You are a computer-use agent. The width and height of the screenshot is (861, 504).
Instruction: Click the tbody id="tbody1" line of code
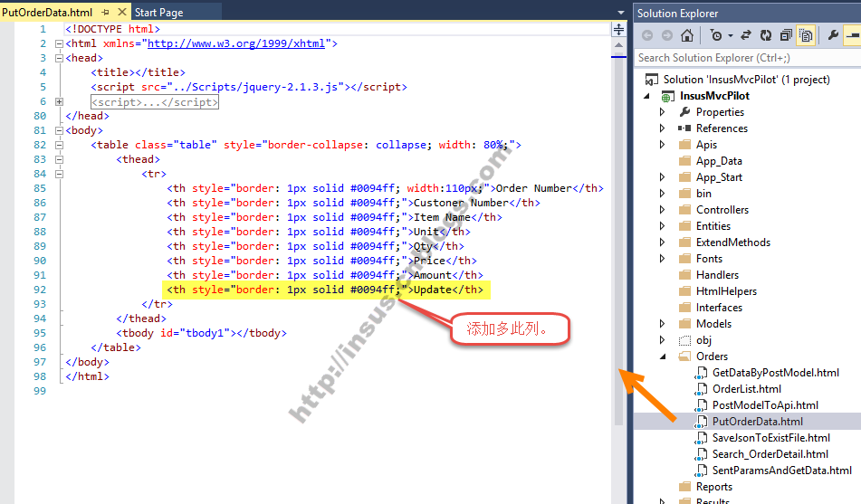pyautogui.click(x=201, y=333)
